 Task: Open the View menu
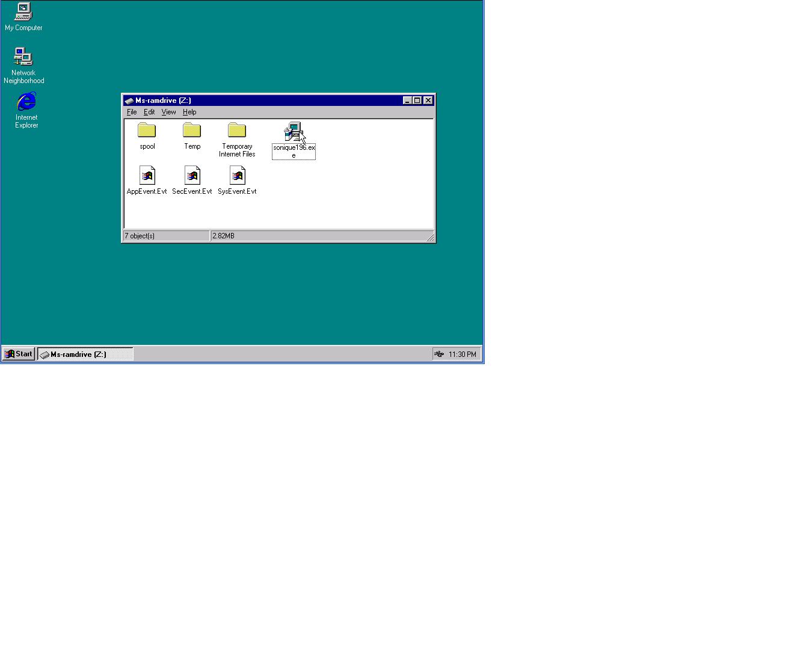coord(168,112)
